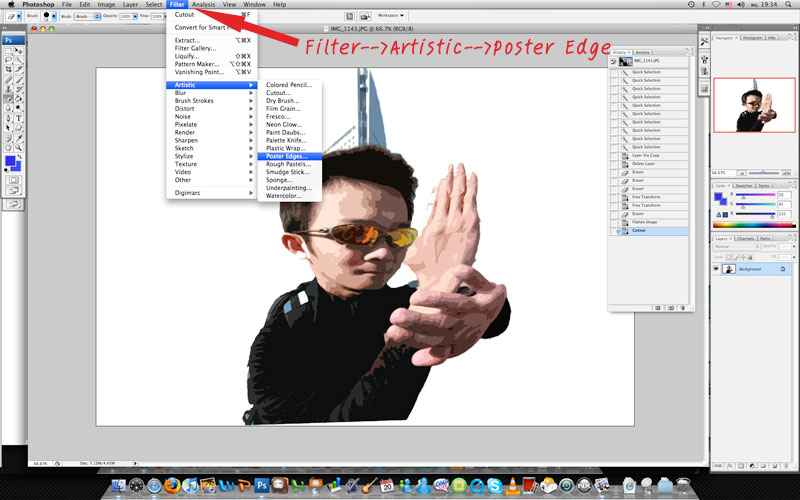Click Navigator zoom out button
The width and height of the screenshot is (800, 500).
click(x=741, y=173)
